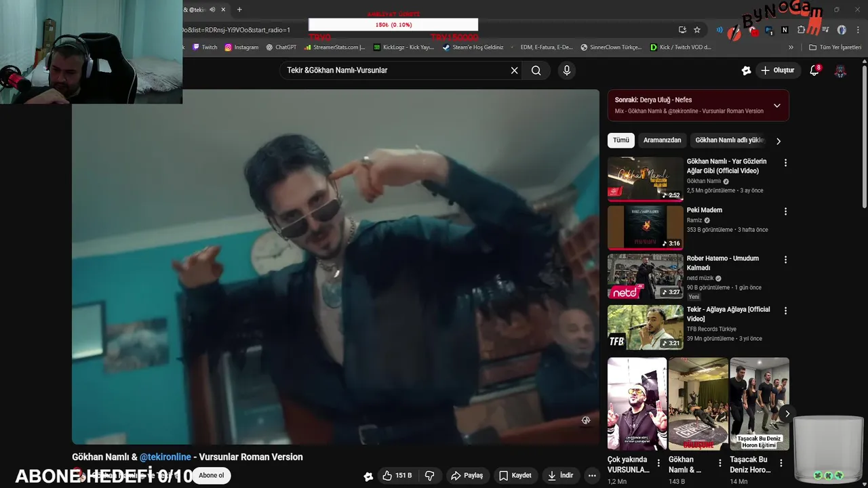Open options menu for Umudum Kalmadı
Screen dimensions: 868x488
[785, 260]
